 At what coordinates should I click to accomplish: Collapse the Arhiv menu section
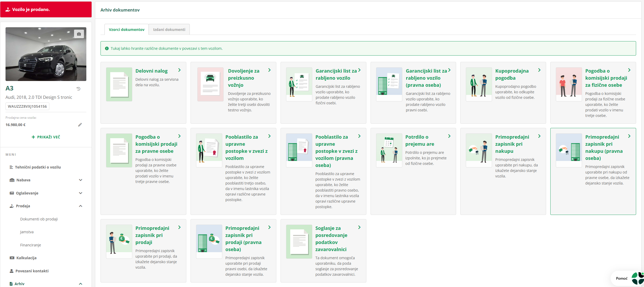point(81,284)
